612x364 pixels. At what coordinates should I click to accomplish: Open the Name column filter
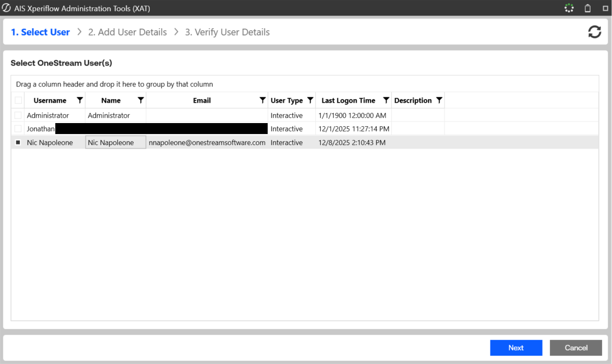coord(141,100)
